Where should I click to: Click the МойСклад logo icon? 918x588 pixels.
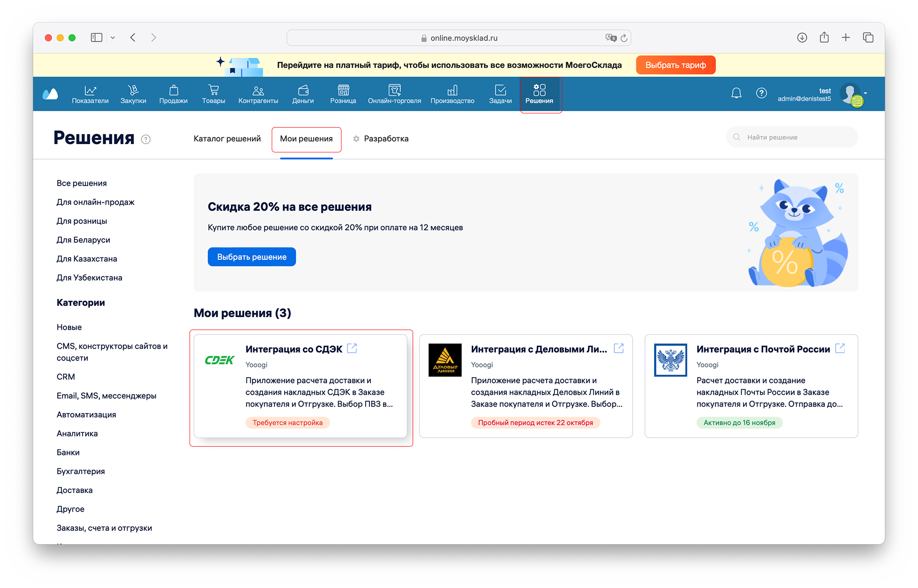50,94
